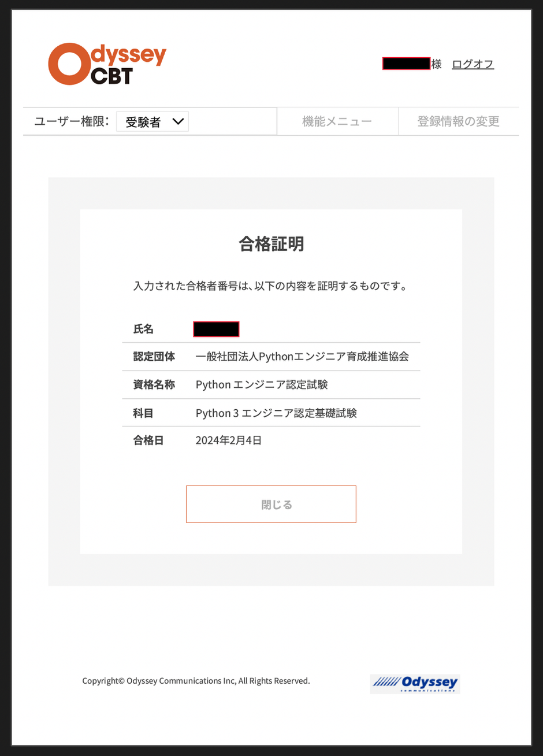Open the 機能メニュー menu item
543x756 pixels.
337,121
